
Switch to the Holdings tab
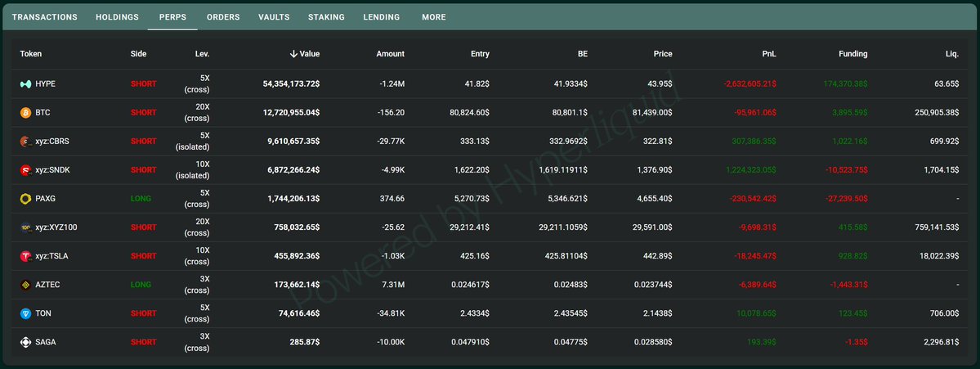(x=117, y=17)
